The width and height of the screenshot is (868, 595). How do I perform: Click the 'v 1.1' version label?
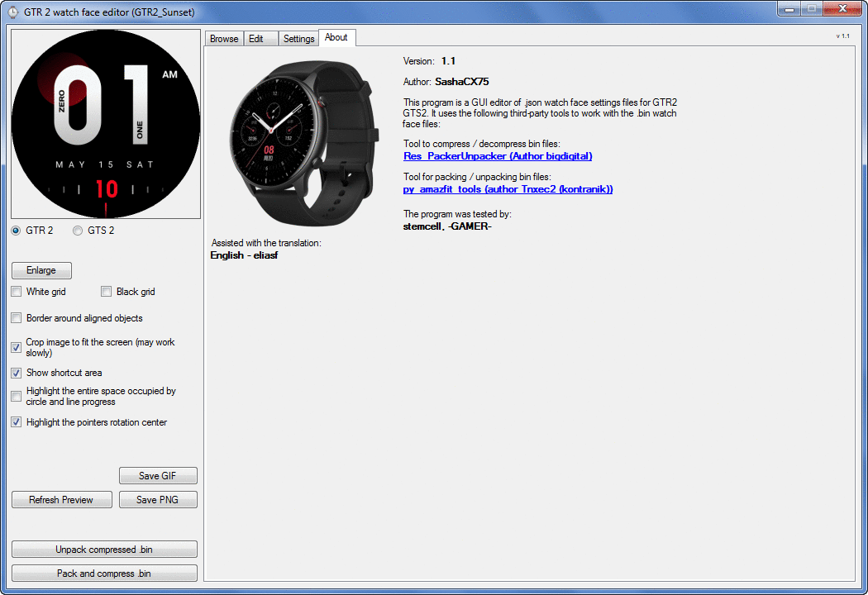(x=842, y=36)
